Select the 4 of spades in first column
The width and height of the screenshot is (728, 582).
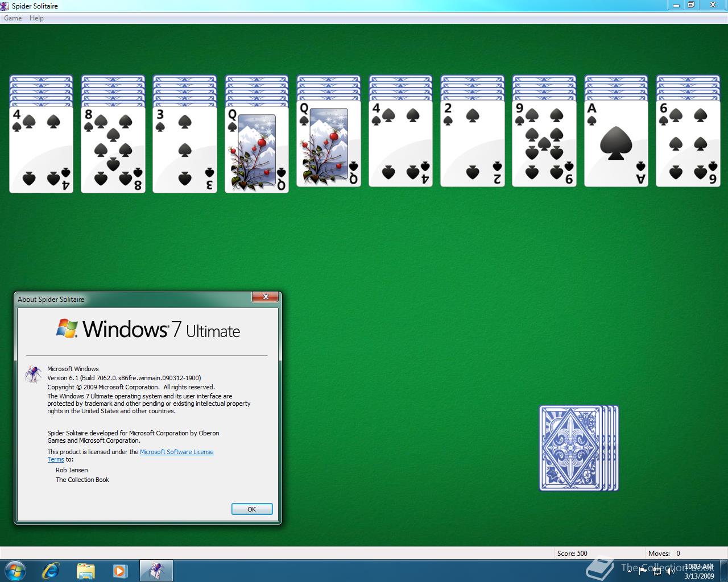(41, 150)
